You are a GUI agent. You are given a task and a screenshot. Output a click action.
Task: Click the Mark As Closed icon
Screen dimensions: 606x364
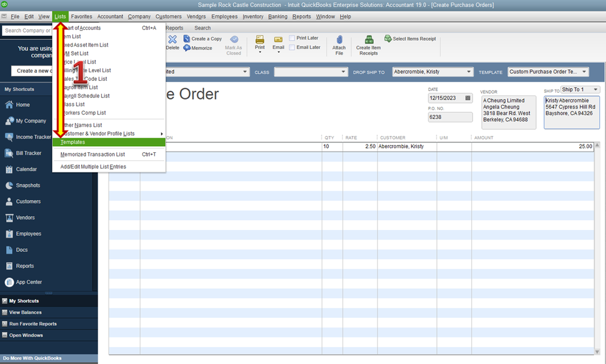coord(234,39)
